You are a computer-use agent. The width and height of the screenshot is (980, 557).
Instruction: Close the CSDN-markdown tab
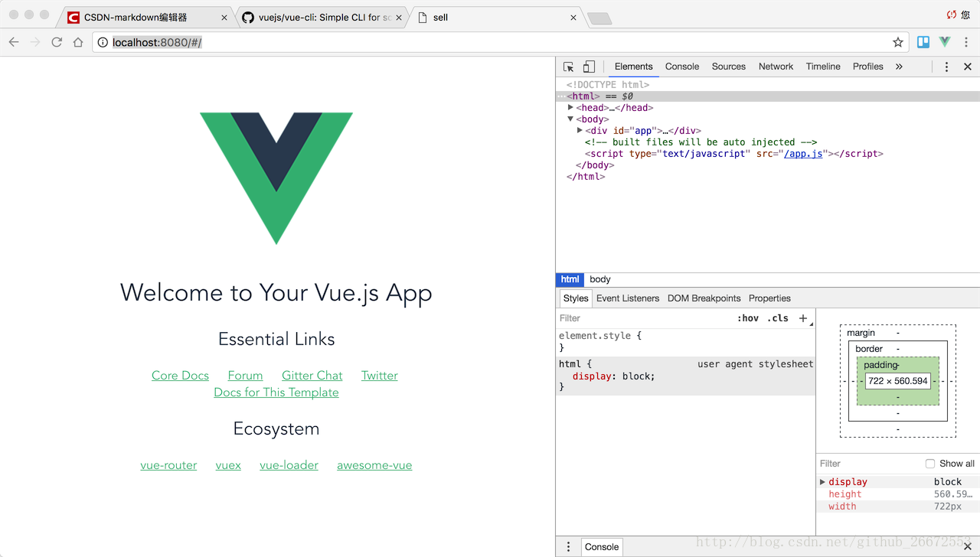(x=224, y=17)
